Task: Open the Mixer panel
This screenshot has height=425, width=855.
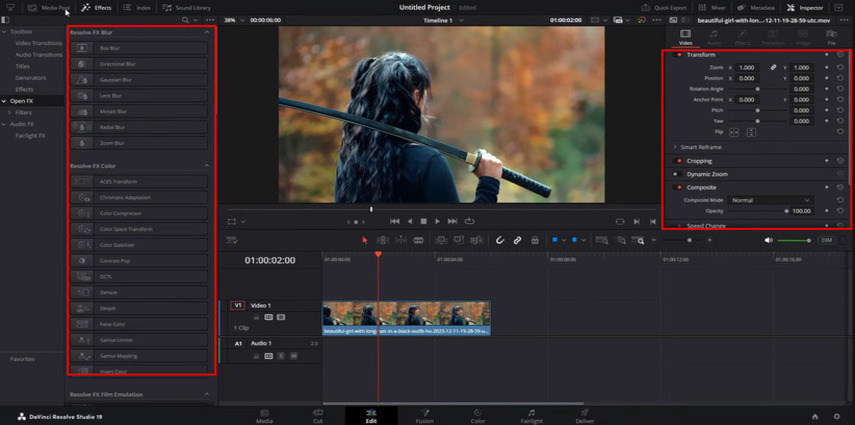Action: 712,8
